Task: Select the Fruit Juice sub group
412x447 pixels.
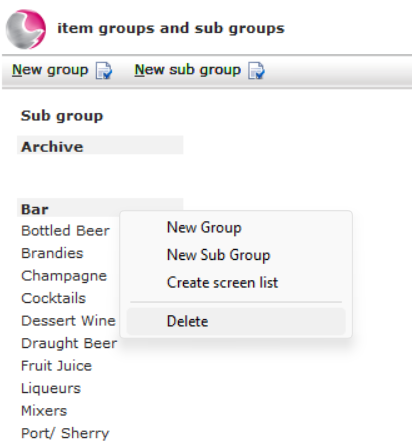Action: point(56,366)
